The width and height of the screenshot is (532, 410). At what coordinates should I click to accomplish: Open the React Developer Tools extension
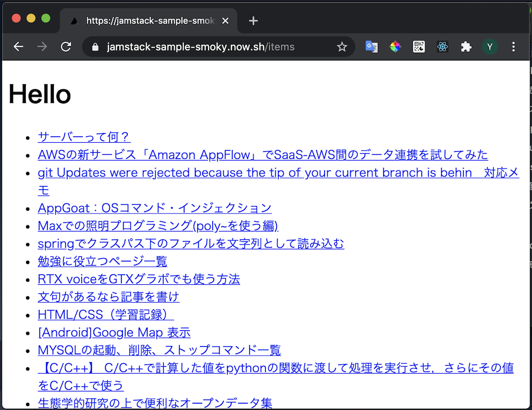pos(442,46)
